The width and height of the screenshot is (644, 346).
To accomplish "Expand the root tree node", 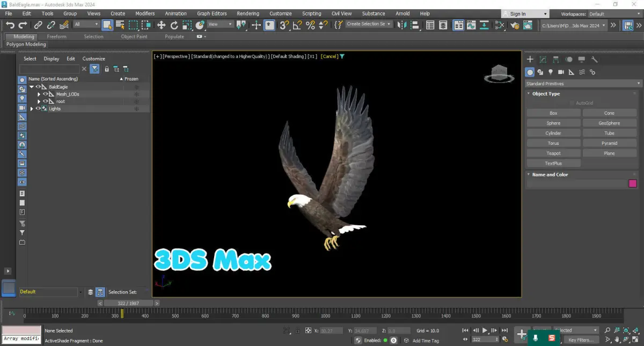I will click(x=39, y=101).
